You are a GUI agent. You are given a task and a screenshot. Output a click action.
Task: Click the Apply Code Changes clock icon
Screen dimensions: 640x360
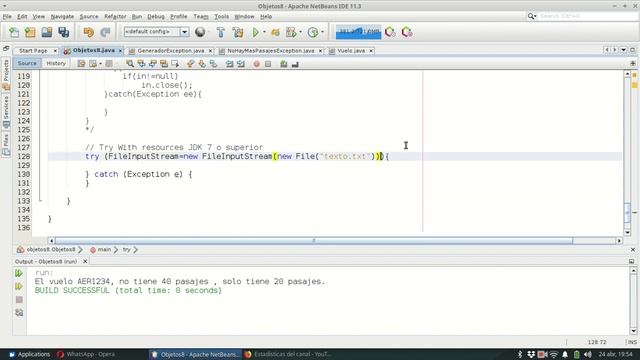point(313,32)
